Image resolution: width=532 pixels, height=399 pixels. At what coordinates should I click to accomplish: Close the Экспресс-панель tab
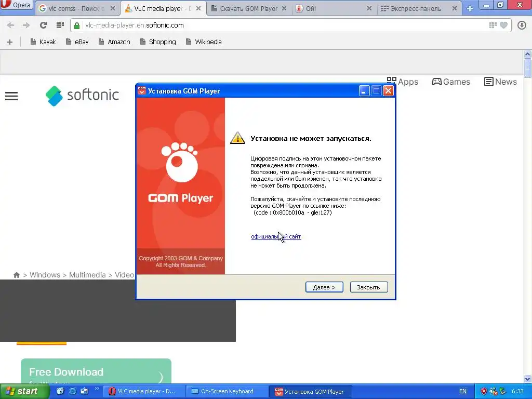point(454,8)
